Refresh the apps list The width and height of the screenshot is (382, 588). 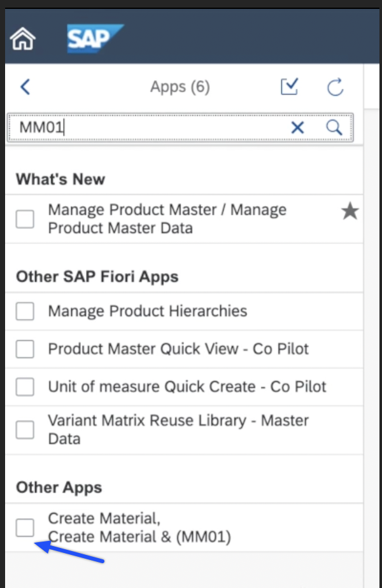tap(336, 87)
